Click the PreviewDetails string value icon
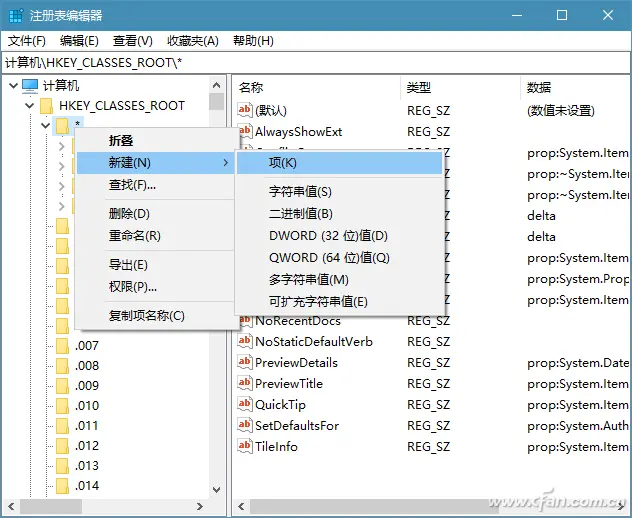The image size is (632, 518). 245,362
